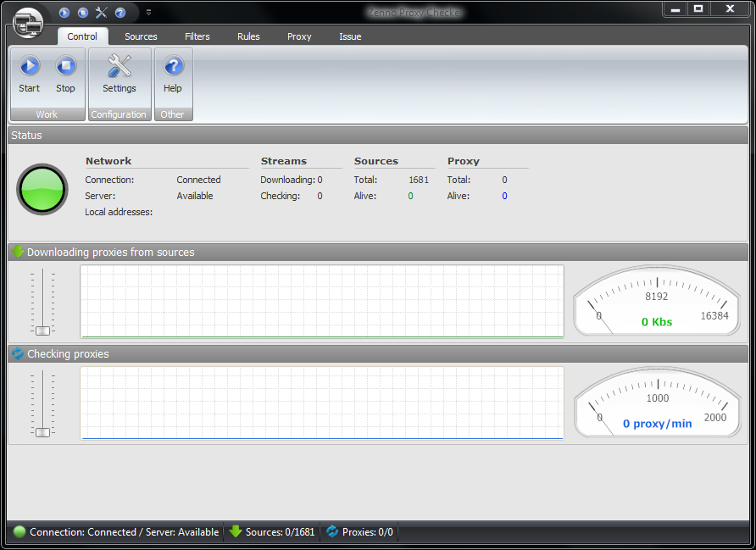This screenshot has height=550, width=756.
Task: Open Settings from the Configuration group
Action: click(120, 74)
